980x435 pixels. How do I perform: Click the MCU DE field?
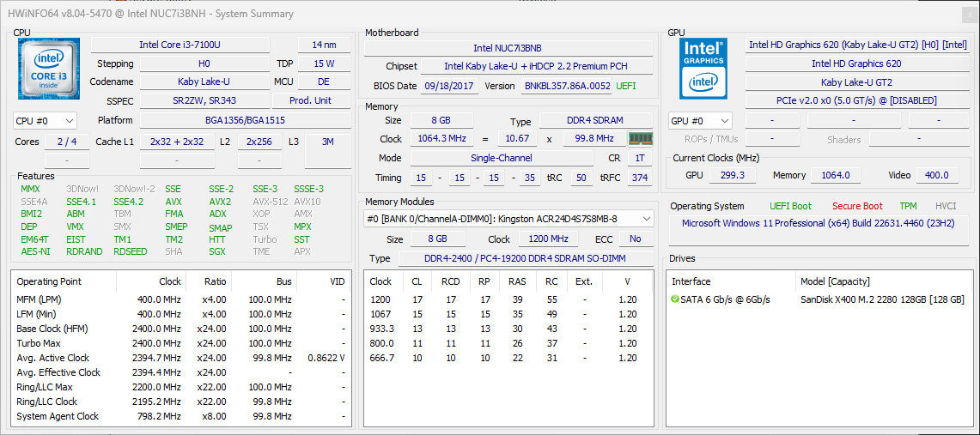pyautogui.click(x=324, y=82)
